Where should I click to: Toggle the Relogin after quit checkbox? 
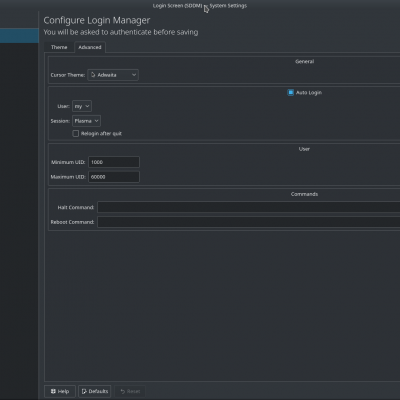[x=76, y=133]
